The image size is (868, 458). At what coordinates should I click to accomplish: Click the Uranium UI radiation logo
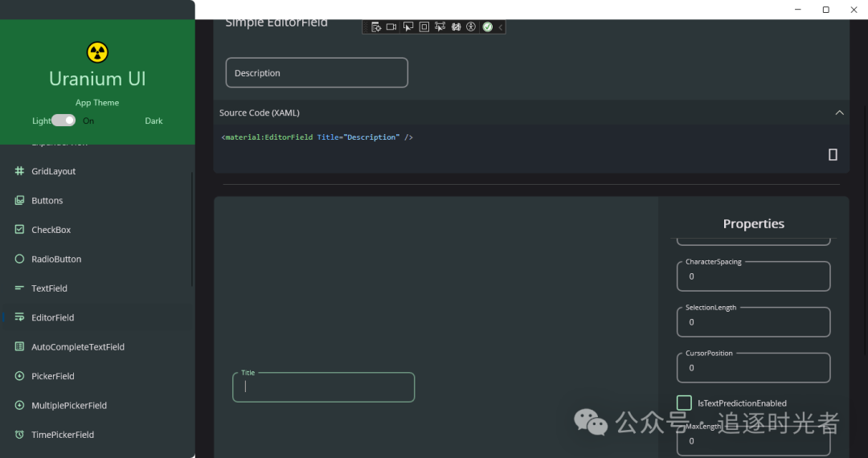click(x=97, y=53)
